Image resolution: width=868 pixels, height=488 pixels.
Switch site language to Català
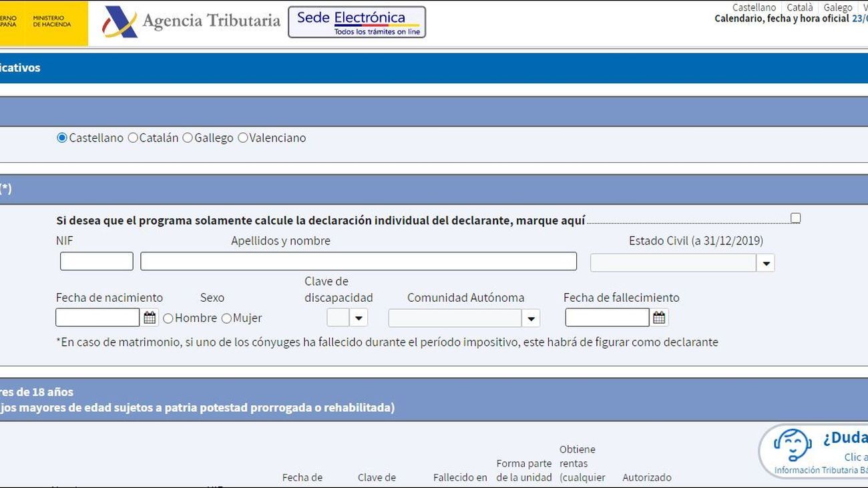pos(800,7)
